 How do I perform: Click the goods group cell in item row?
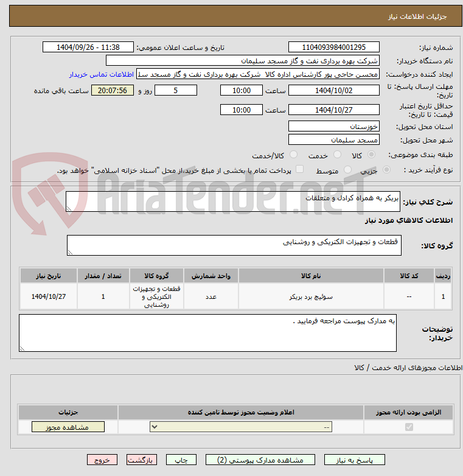[x=156, y=296]
